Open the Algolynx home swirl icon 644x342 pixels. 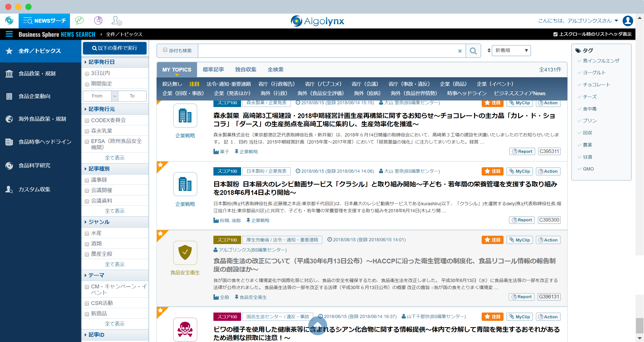tap(9, 20)
